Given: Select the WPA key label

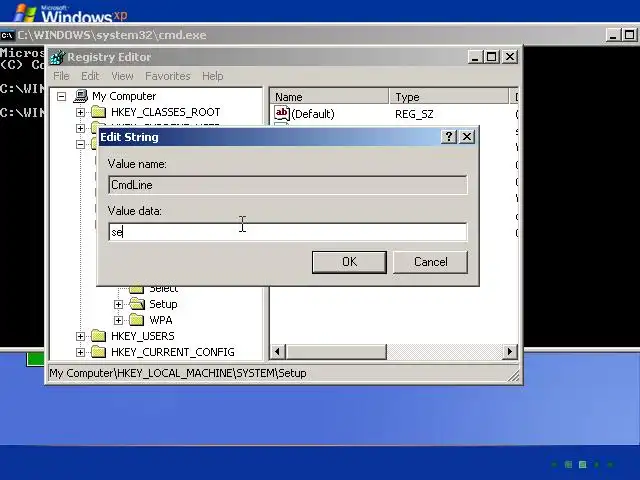Looking at the screenshot, I should coord(161,320).
